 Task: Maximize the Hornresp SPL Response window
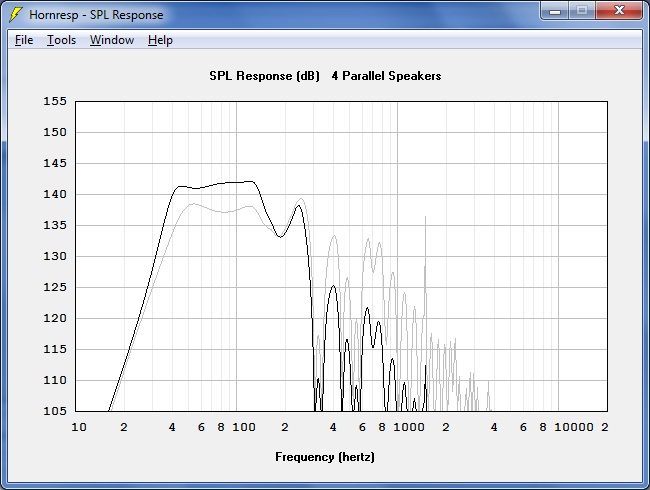click(x=582, y=10)
